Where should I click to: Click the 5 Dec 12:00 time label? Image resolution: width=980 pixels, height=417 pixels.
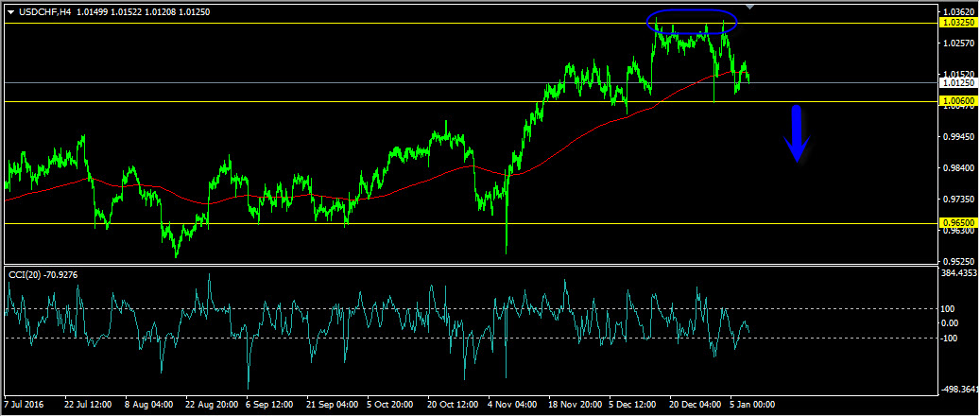[x=632, y=405]
